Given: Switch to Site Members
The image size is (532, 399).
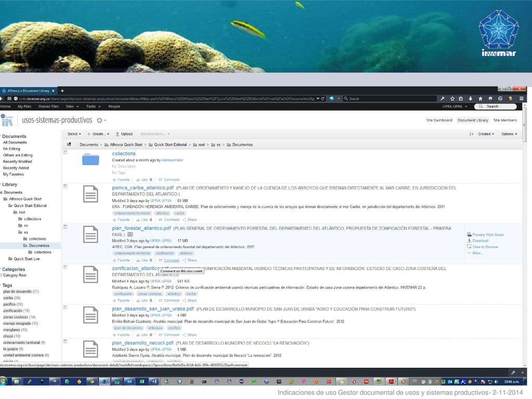Looking at the screenshot, I should 505,121.
